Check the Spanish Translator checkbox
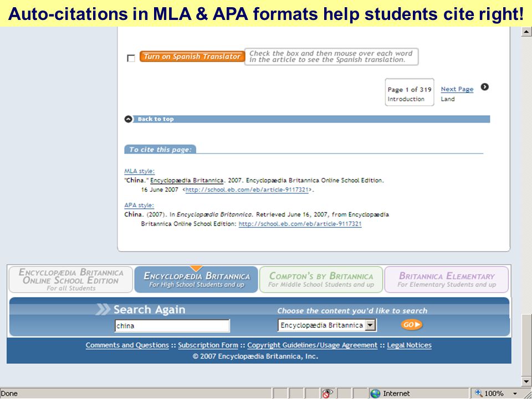The image size is (532, 399). point(131,58)
